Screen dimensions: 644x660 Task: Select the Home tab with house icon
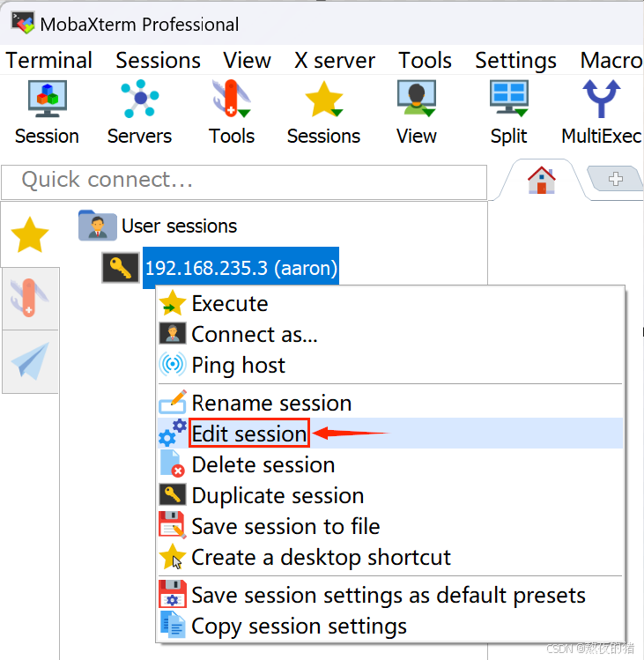click(542, 180)
